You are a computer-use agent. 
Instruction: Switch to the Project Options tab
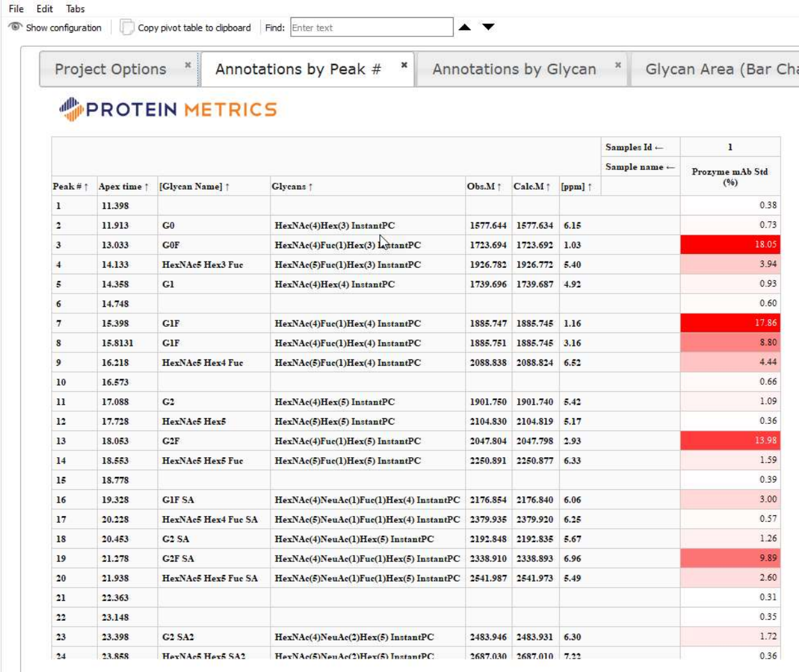point(110,69)
